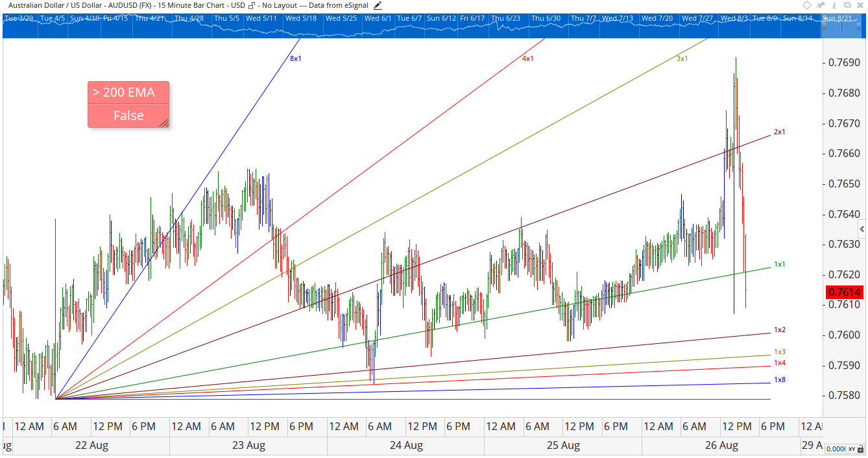868x458 pixels.
Task: Click the diamond icon in the top-right corner
Action: click(x=806, y=5)
